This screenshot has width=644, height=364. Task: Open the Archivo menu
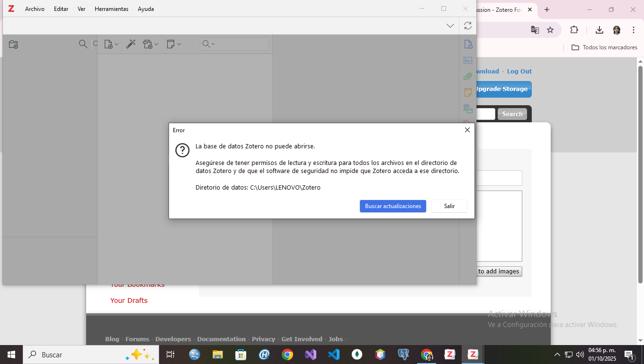point(35,9)
